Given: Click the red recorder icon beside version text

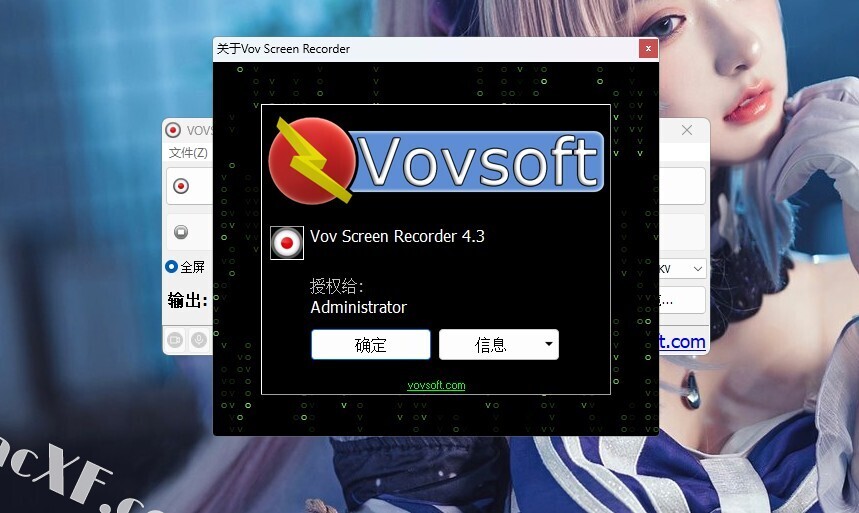Looking at the screenshot, I should click(x=287, y=243).
